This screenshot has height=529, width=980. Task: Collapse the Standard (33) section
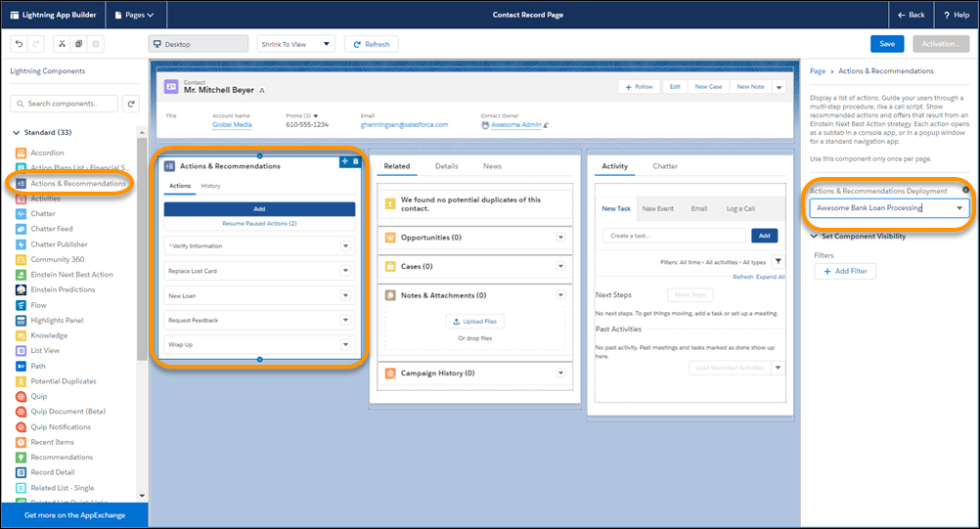pyautogui.click(x=17, y=132)
